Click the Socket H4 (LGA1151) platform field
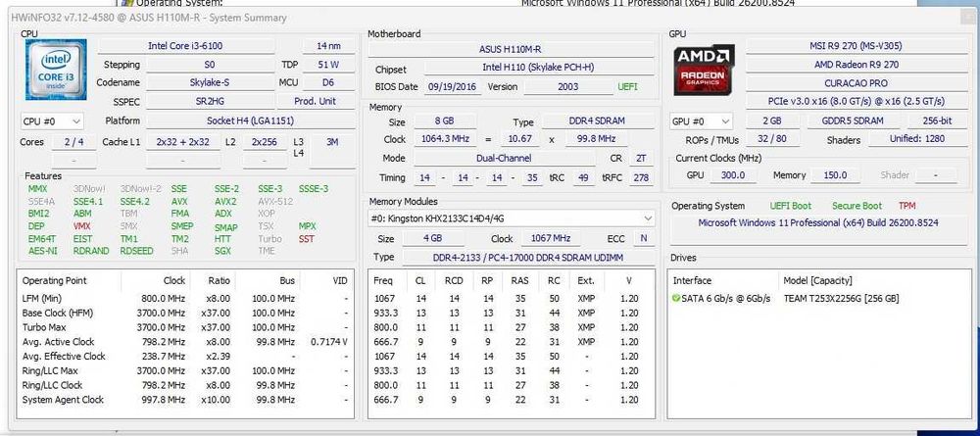 tap(250, 121)
